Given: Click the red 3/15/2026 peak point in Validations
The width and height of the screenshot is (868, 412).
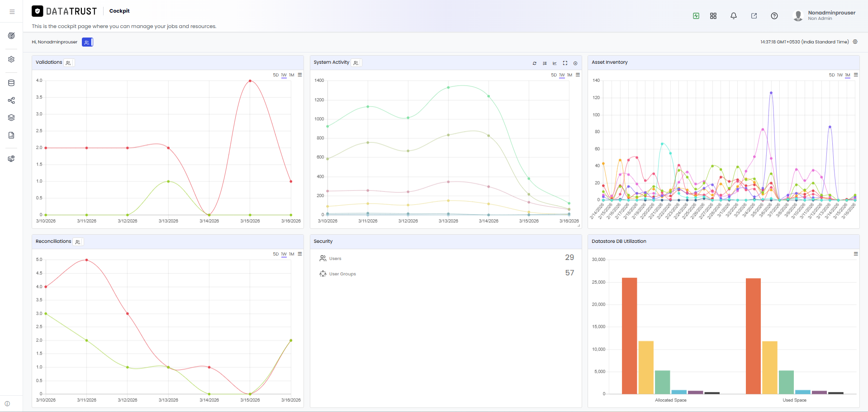Looking at the screenshot, I should pyautogui.click(x=250, y=81).
